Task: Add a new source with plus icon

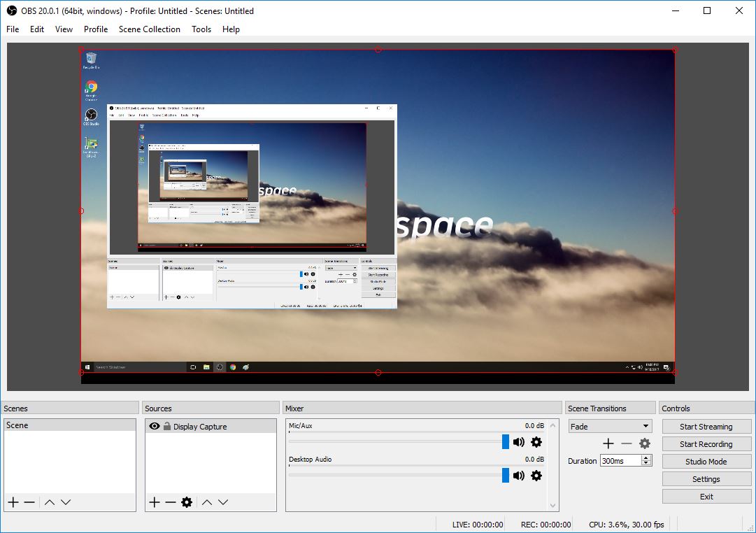Action: tap(155, 502)
